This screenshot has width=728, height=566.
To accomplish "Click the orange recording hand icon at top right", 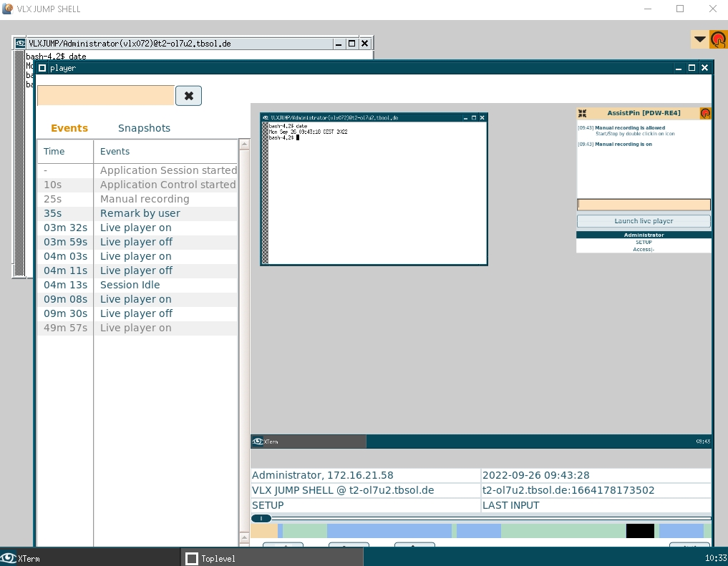I will [x=718, y=40].
